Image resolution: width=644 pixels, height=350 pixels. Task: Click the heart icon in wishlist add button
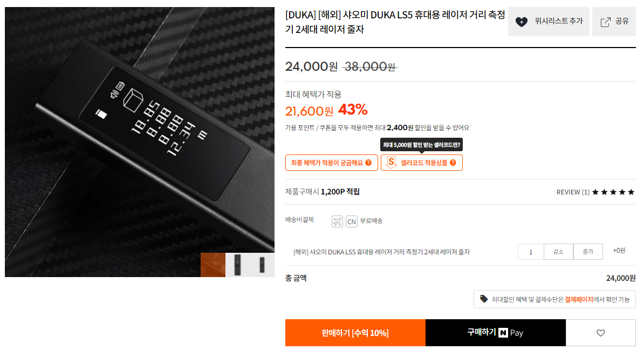tap(521, 22)
